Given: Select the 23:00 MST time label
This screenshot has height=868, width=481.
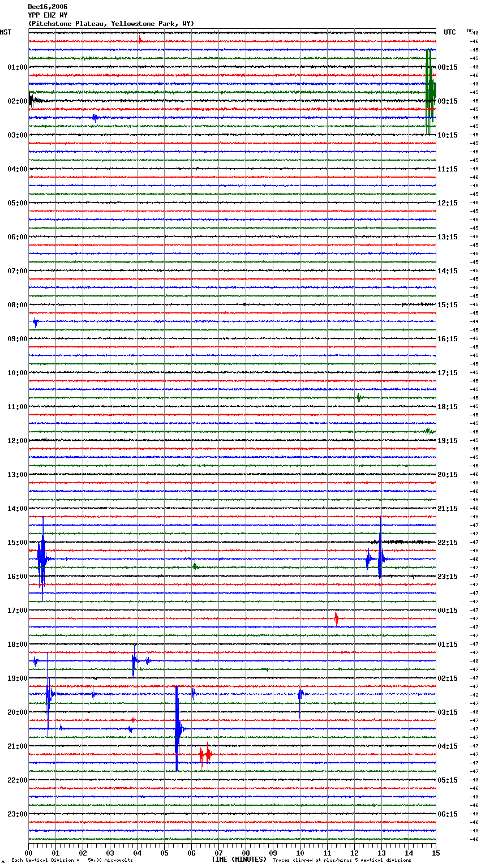Looking at the screenshot, I should click(x=18, y=814).
